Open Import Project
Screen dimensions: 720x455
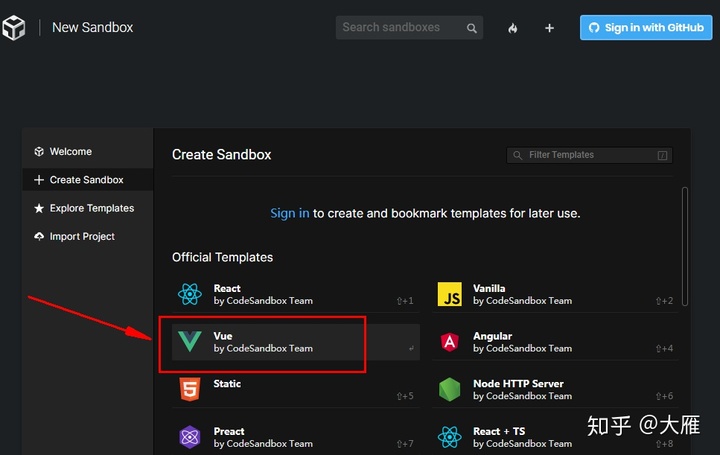click(88, 236)
